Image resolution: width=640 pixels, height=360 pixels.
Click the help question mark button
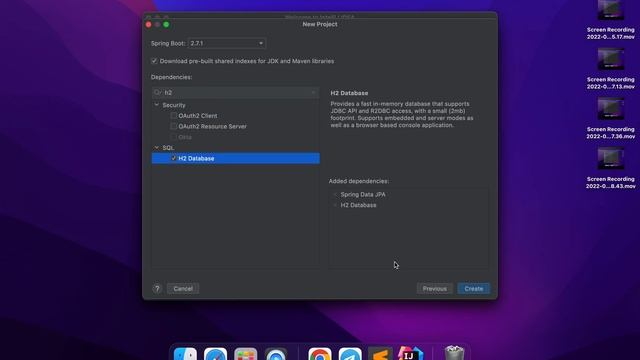coord(157,289)
